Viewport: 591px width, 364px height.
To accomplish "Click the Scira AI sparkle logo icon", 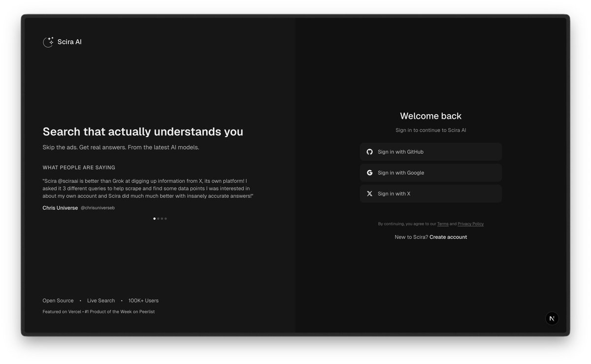I will coord(48,42).
